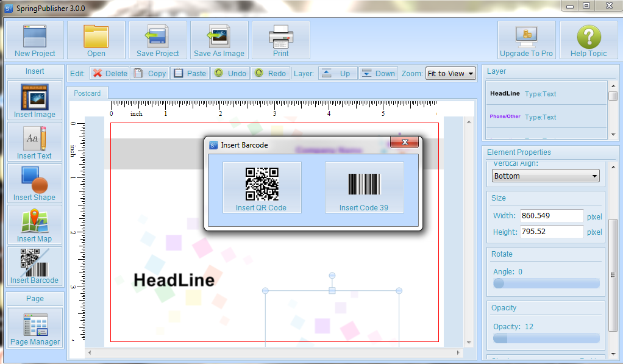623x364 pixels.
Task: Open the Page Manager
Action: coord(35,329)
